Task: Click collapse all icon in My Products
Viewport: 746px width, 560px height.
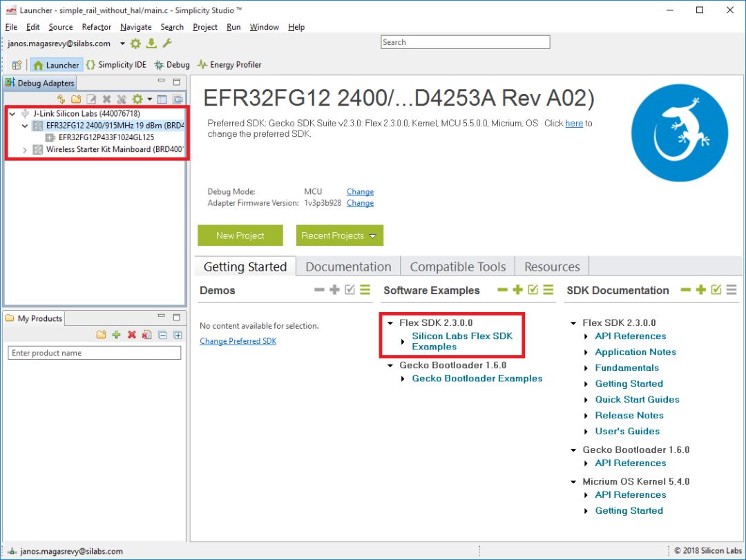Action: coord(162,335)
